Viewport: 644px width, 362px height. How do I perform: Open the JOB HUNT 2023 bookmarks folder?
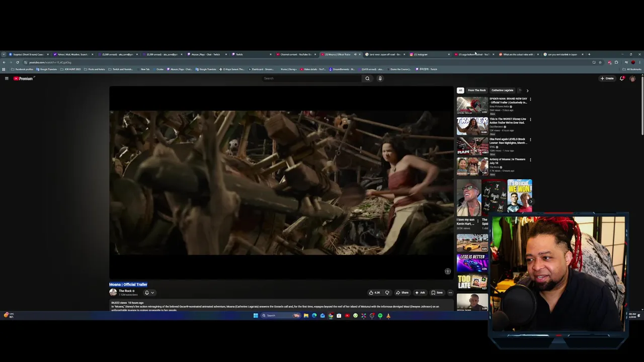71,69
